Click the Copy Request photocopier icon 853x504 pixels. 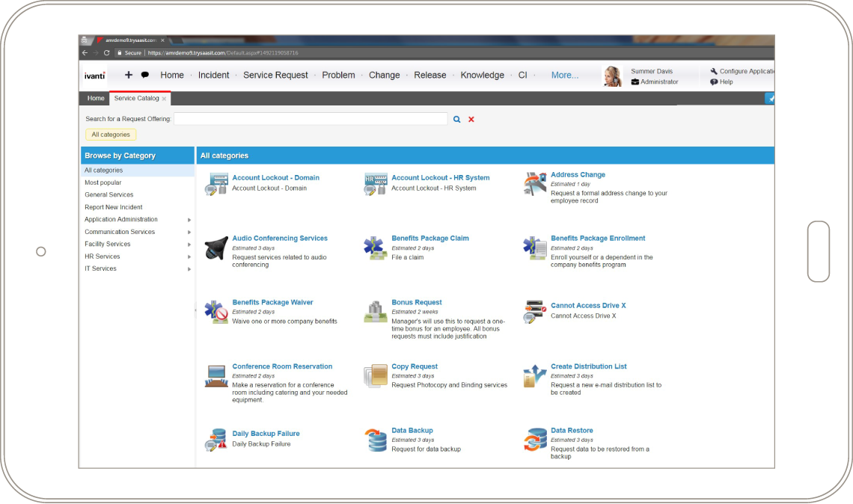(375, 375)
